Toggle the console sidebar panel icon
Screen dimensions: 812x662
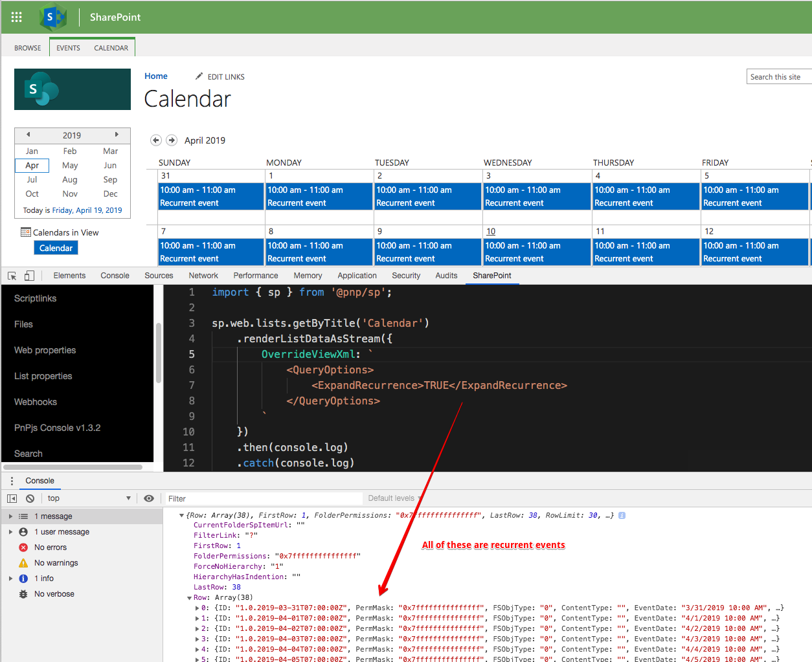12,498
